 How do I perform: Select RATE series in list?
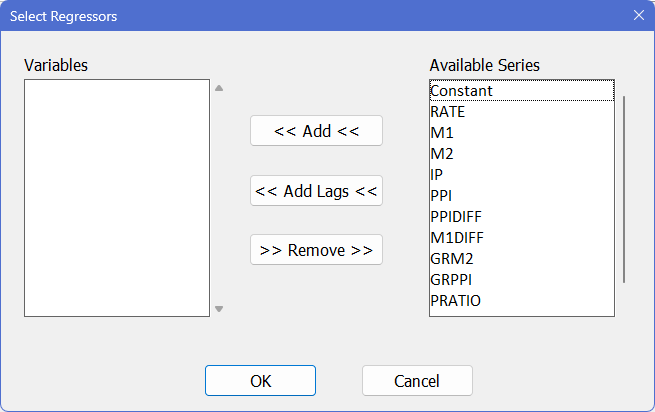448,111
